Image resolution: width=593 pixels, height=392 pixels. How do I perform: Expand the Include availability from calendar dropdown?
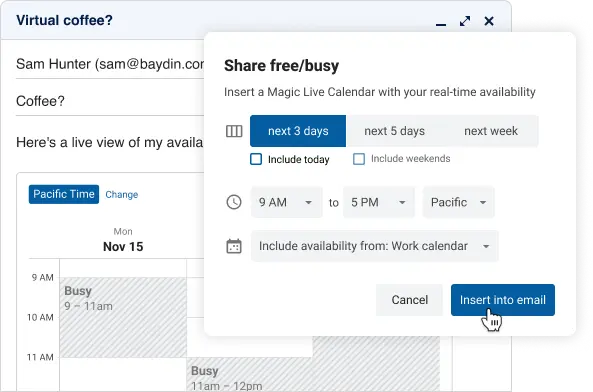374,246
